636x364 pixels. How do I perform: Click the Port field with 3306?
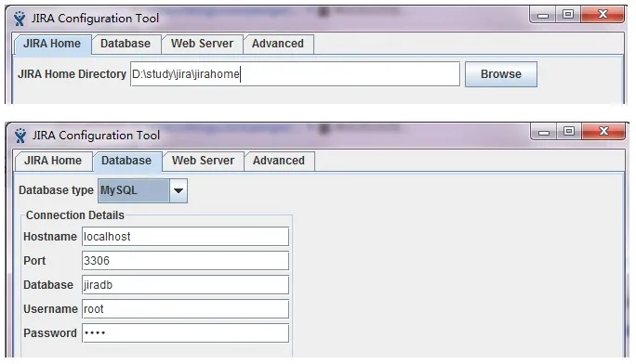click(x=185, y=261)
